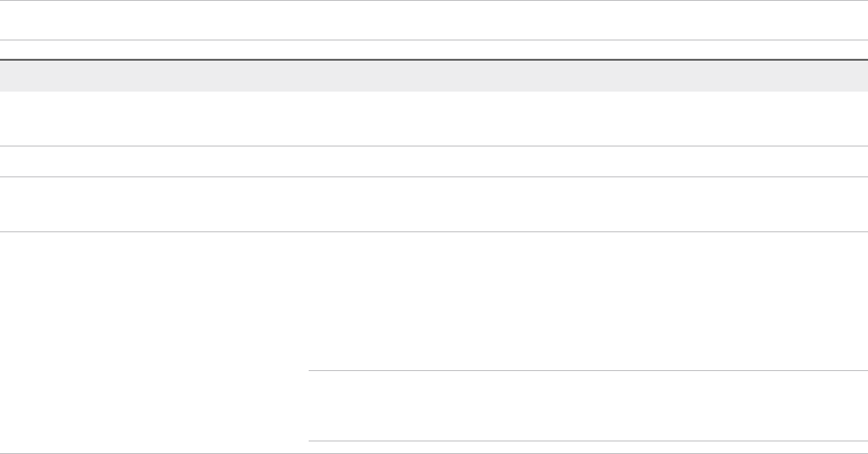
Task: Click the left end of the upper short divider
Action: click(x=312, y=370)
